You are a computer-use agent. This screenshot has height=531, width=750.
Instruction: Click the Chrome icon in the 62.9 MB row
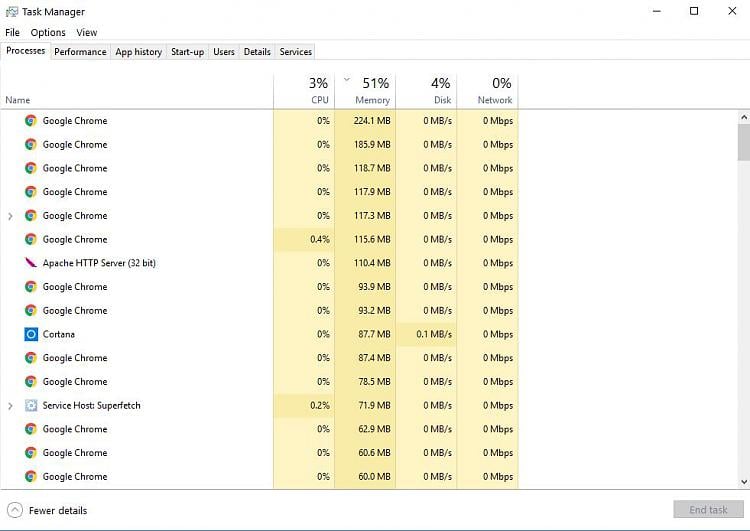(x=31, y=429)
